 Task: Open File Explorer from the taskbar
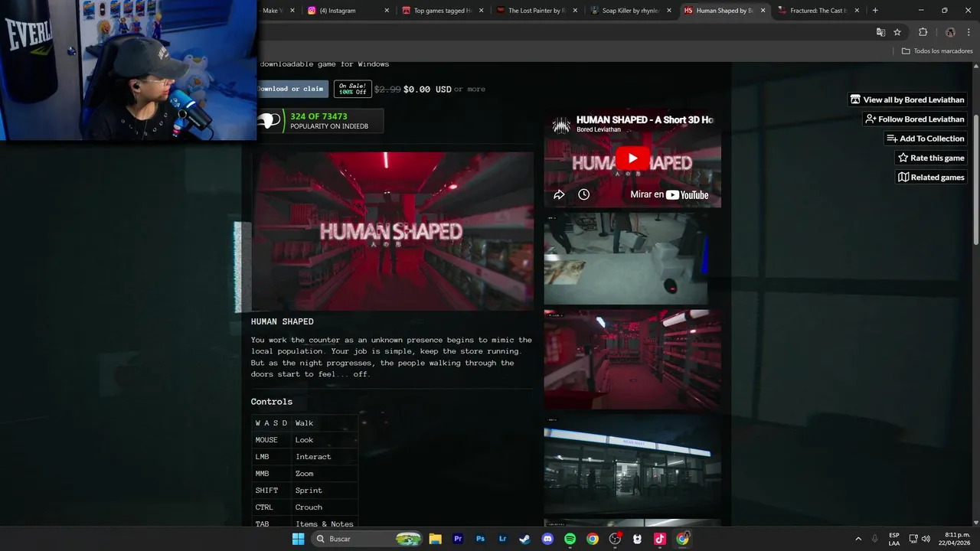[x=435, y=539]
